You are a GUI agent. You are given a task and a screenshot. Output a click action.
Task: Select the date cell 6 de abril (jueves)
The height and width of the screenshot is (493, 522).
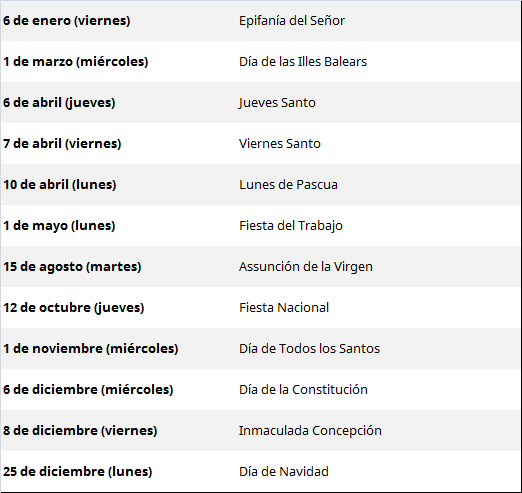tap(59, 103)
